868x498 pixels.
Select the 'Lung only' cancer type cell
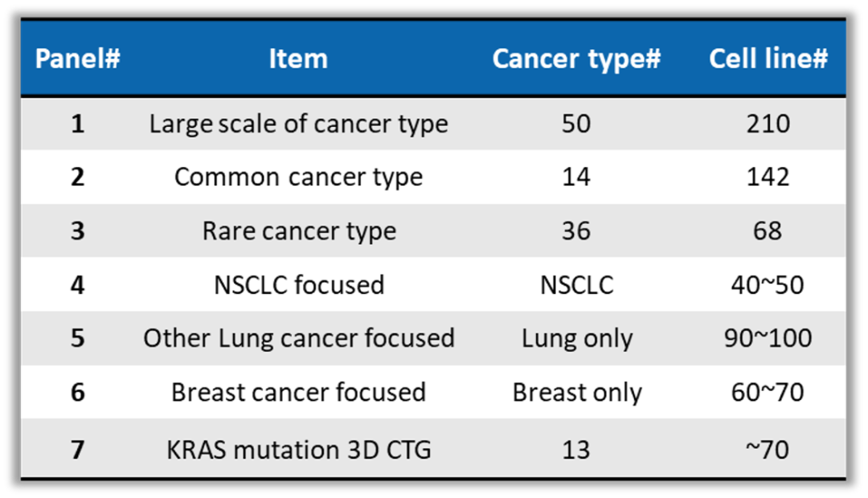click(576, 338)
